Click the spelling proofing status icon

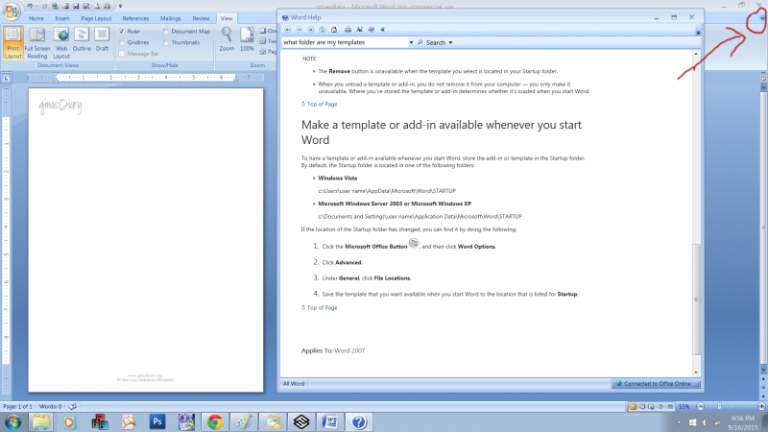pyautogui.click(x=72, y=406)
